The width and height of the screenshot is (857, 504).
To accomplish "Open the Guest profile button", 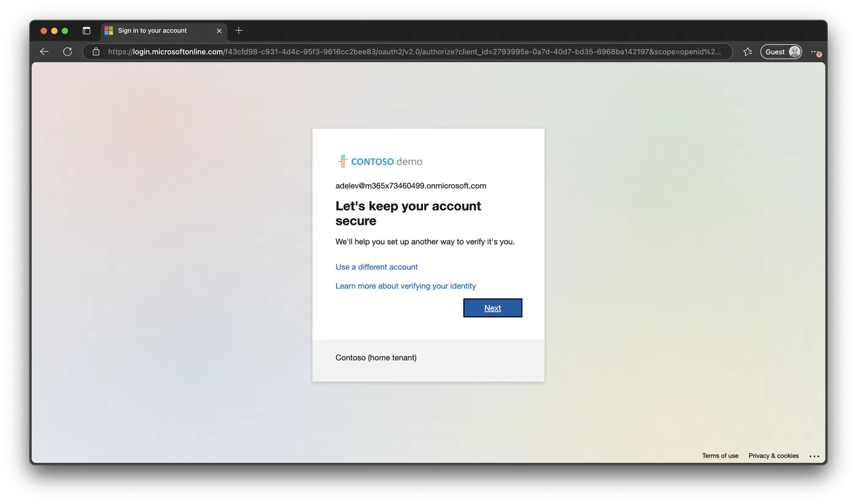I will (x=781, y=52).
